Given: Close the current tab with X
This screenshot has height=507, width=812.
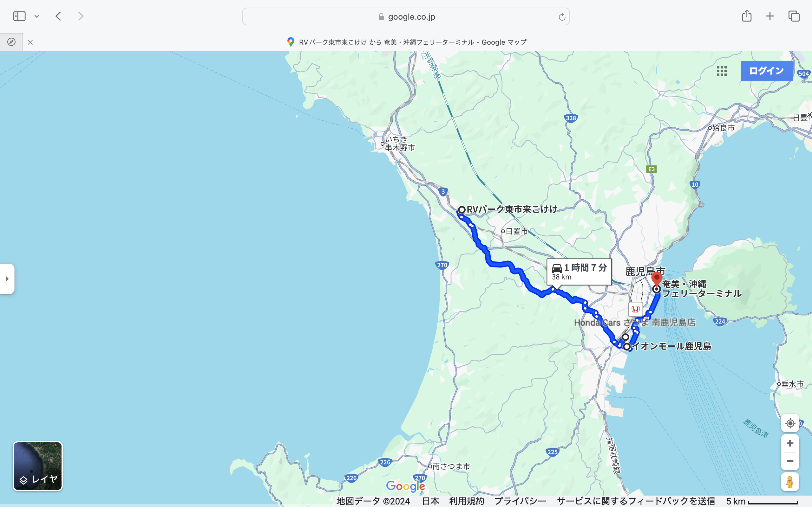Looking at the screenshot, I should [30, 42].
